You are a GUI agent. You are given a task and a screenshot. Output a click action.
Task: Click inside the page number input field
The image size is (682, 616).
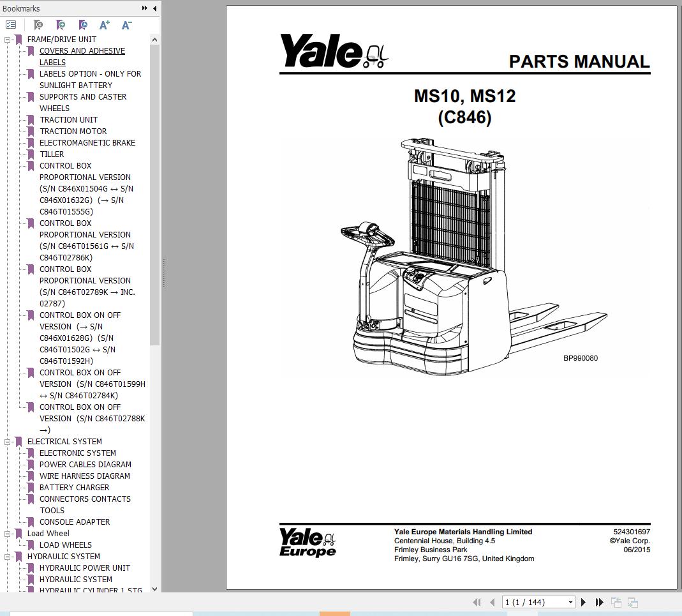coord(530,602)
